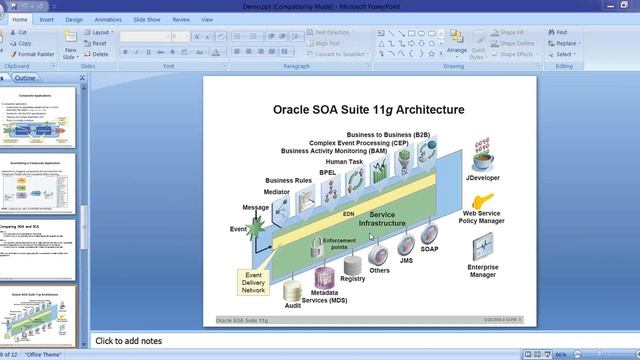Click in the notes field

(364, 341)
